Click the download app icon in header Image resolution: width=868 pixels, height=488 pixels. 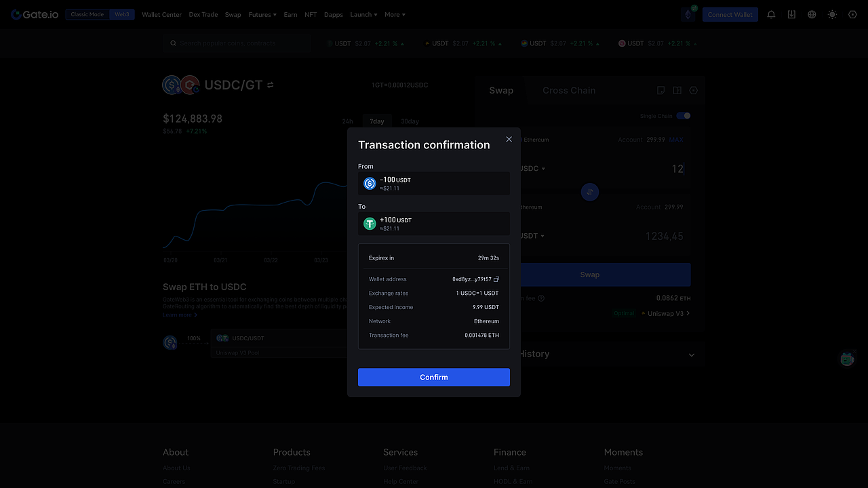(x=791, y=14)
